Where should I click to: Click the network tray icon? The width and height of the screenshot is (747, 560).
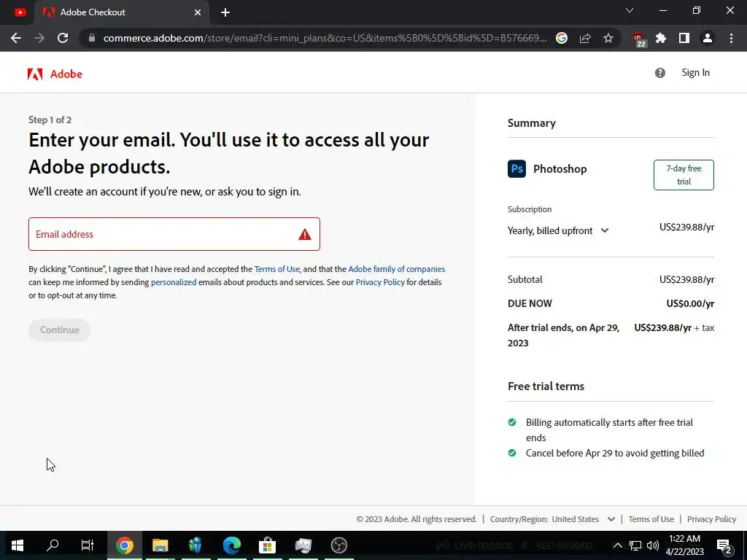tap(635, 545)
